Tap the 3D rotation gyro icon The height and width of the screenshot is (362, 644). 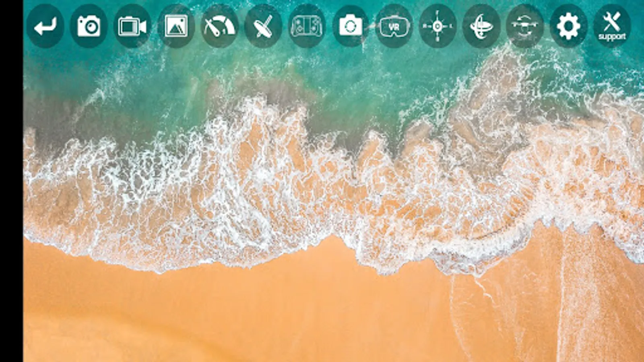(x=481, y=26)
